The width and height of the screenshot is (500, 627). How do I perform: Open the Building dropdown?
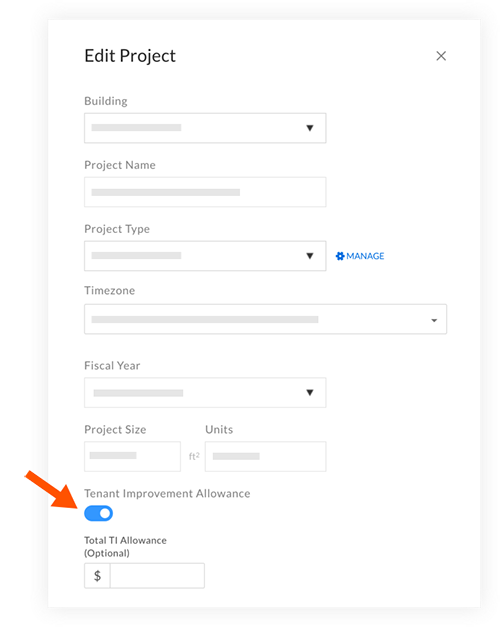[x=205, y=128]
